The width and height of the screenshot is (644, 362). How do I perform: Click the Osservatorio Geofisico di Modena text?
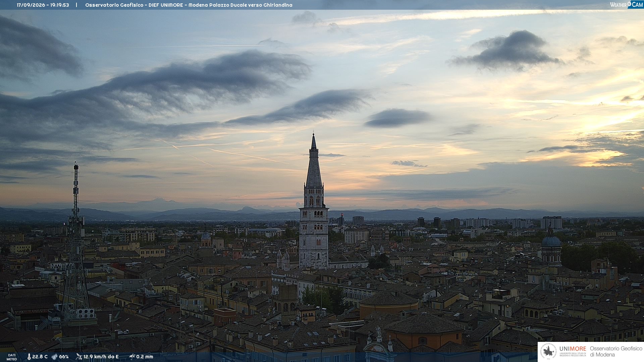point(616,352)
